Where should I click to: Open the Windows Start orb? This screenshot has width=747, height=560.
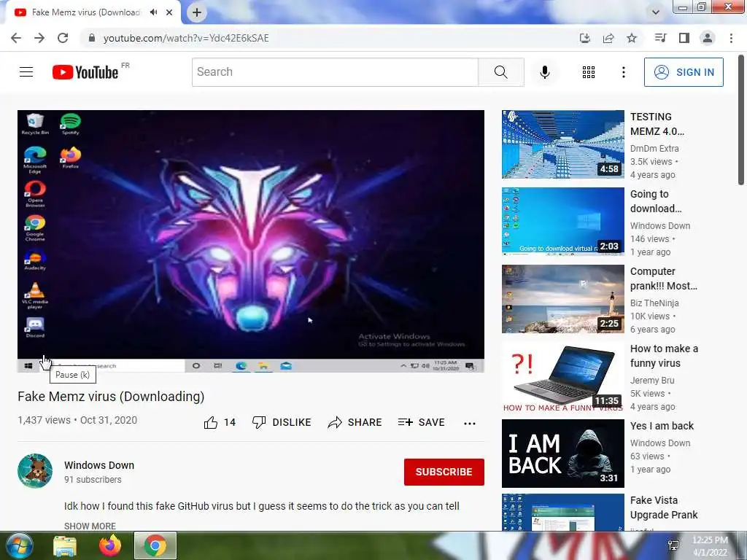point(19,545)
